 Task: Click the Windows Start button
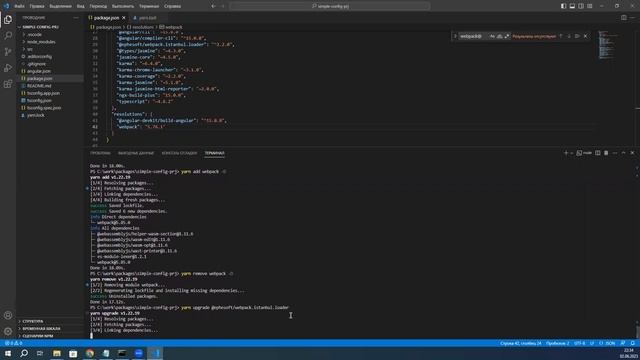(x=8, y=353)
